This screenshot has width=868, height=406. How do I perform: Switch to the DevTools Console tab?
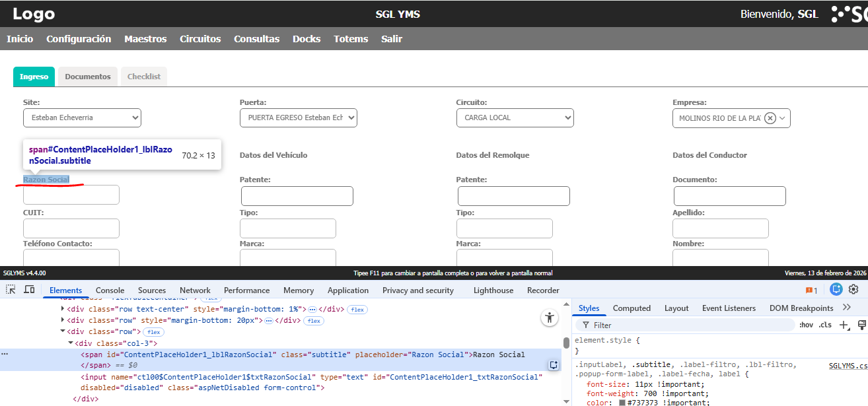(110, 290)
